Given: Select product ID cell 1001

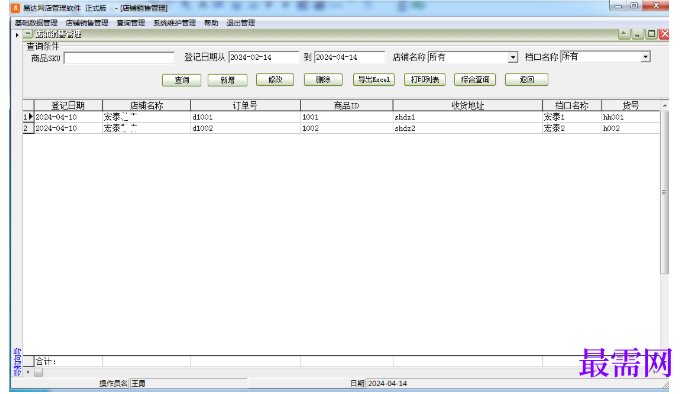Looking at the screenshot, I should coord(347,117).
